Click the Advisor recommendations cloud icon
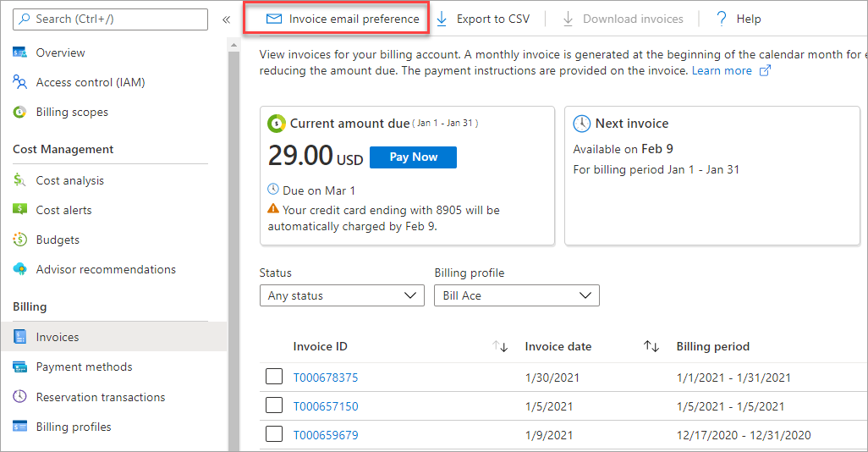Viewport: 868px width, 452px height. [20, 269]
